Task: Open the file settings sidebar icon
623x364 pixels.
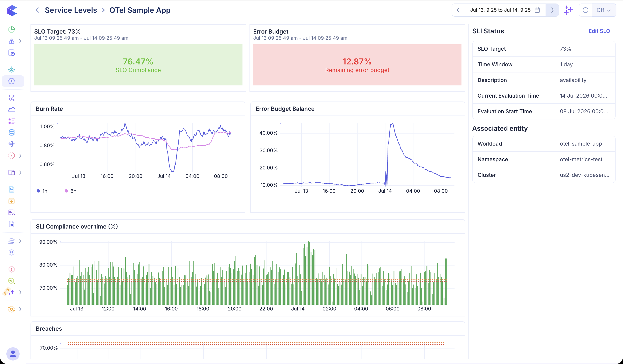Action: 12,224
